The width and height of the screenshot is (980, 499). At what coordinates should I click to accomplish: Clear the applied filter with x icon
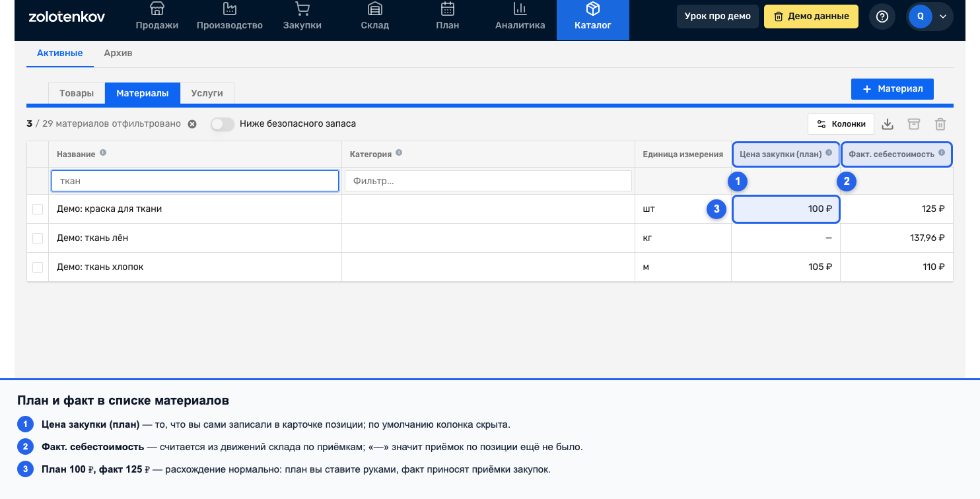coord(192,124)
